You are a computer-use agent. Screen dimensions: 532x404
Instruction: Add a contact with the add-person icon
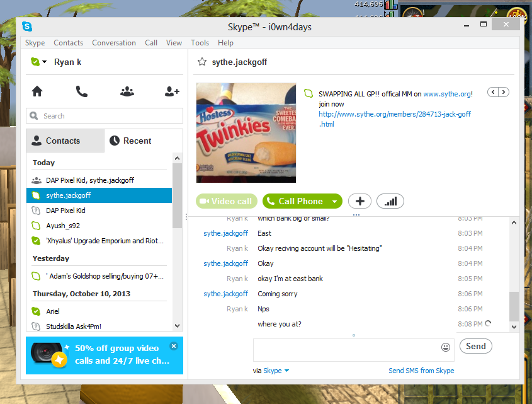coord(172,91)
